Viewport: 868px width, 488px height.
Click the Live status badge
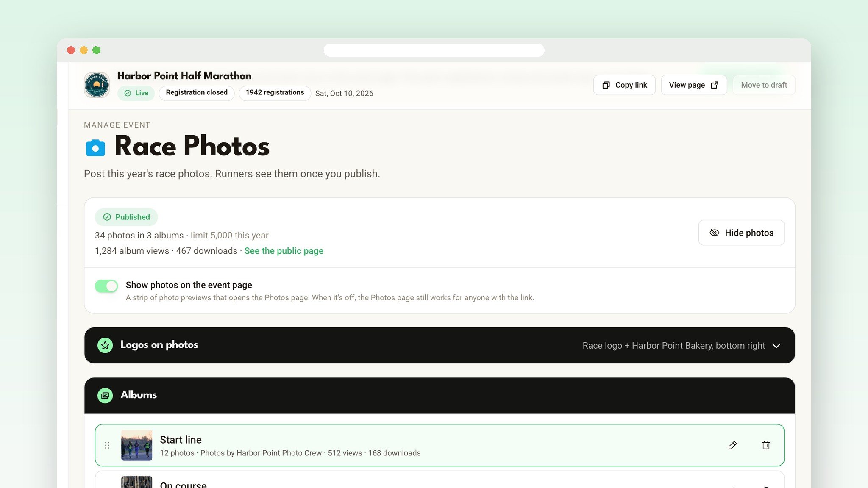[x=136, y=93]
